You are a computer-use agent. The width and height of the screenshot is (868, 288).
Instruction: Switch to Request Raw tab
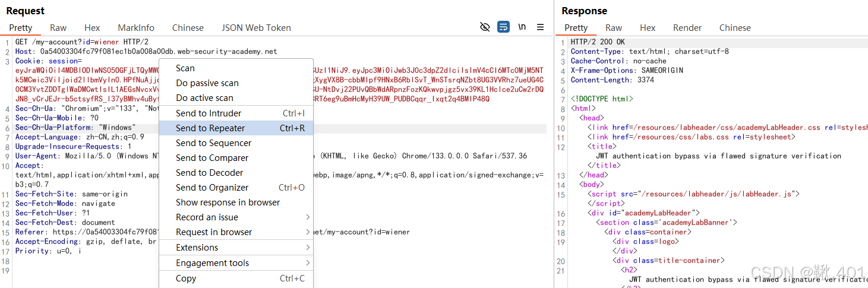58,28
